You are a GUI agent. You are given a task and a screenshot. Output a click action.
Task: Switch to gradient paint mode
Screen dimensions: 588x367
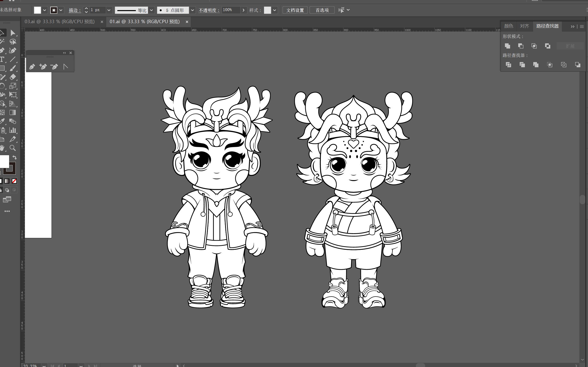click(x=7, y=181)
